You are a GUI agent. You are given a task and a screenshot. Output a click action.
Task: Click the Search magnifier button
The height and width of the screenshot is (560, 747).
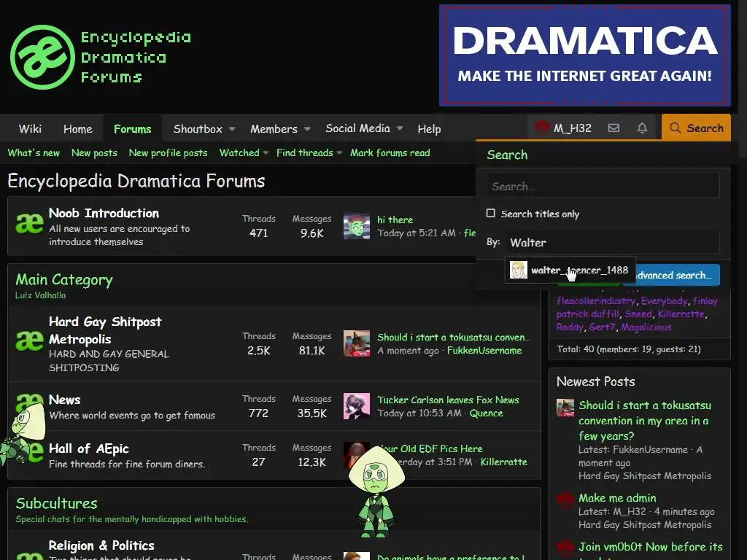coord(696,128)
